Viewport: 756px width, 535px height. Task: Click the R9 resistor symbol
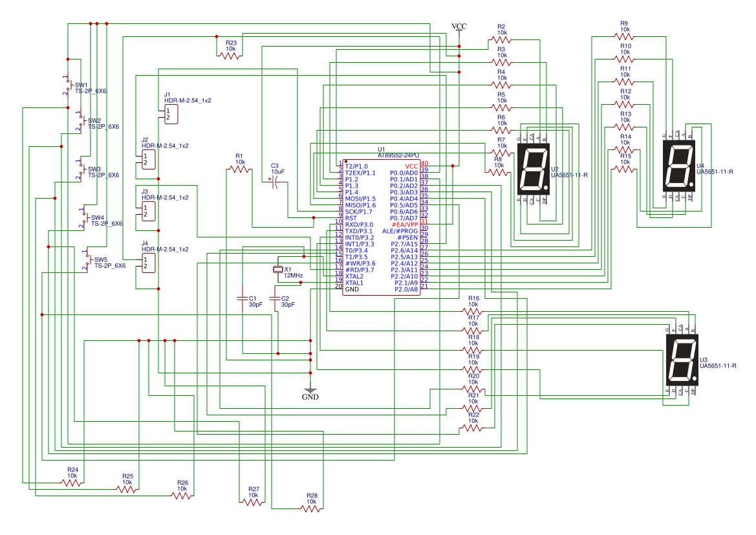click(x=624, y=36)
